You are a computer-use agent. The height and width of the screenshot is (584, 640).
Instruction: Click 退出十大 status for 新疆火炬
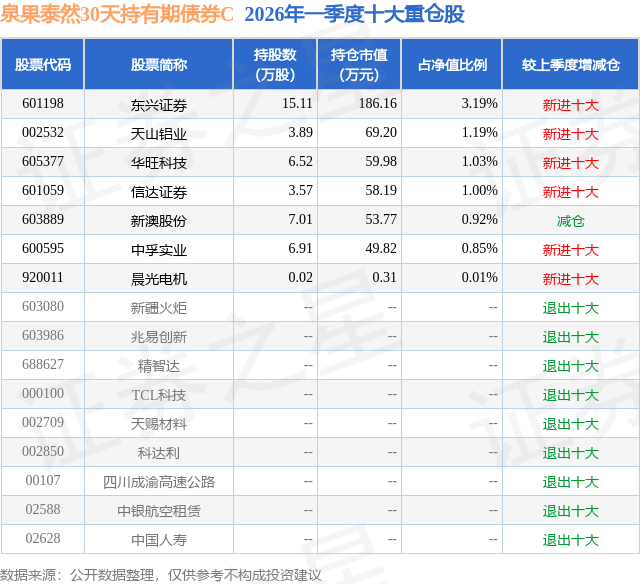click(x=571, y=308)
